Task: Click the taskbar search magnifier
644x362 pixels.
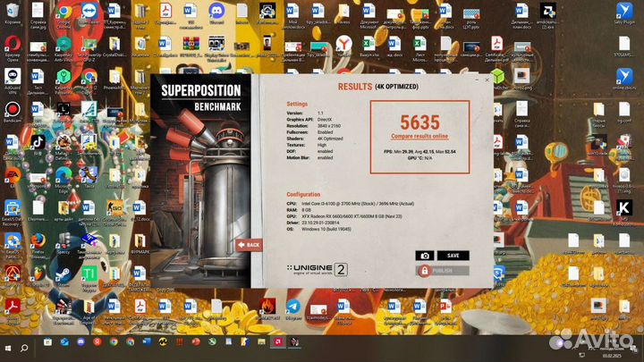Action: pos(24,348)
